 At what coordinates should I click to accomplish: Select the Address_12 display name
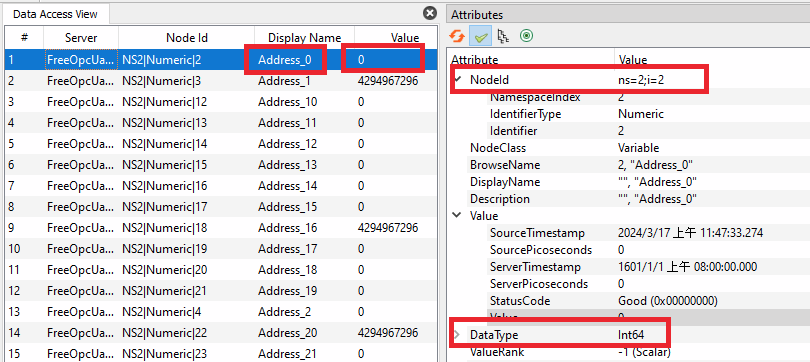coord(288,144)
